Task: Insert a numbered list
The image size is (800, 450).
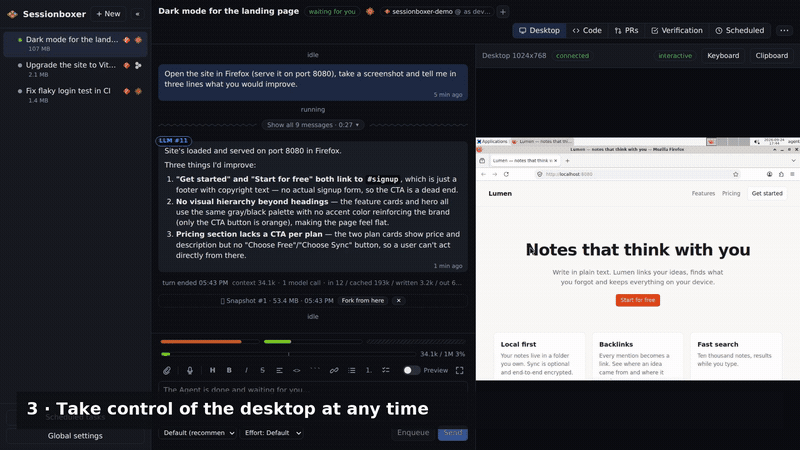Action: (368, 370)
